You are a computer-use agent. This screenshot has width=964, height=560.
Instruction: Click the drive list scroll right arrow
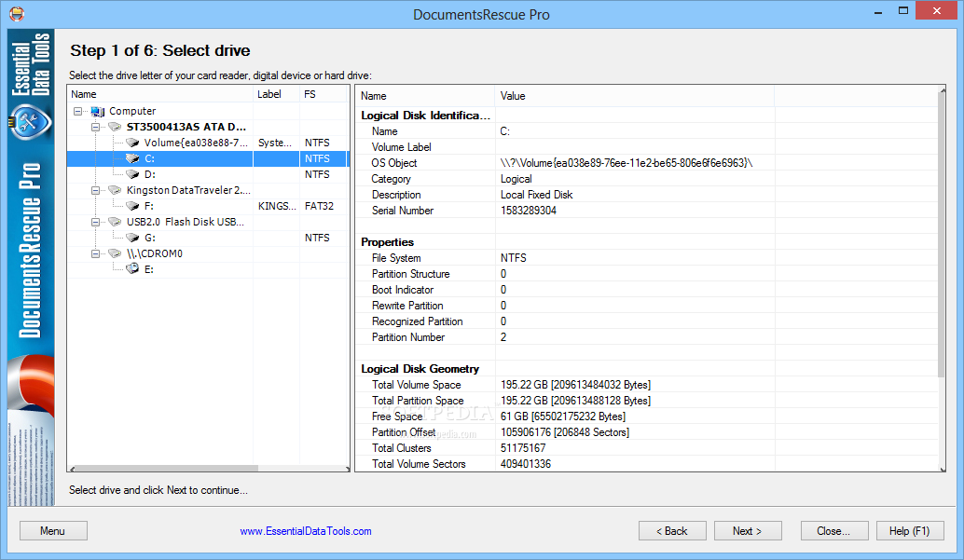[347, 469]
